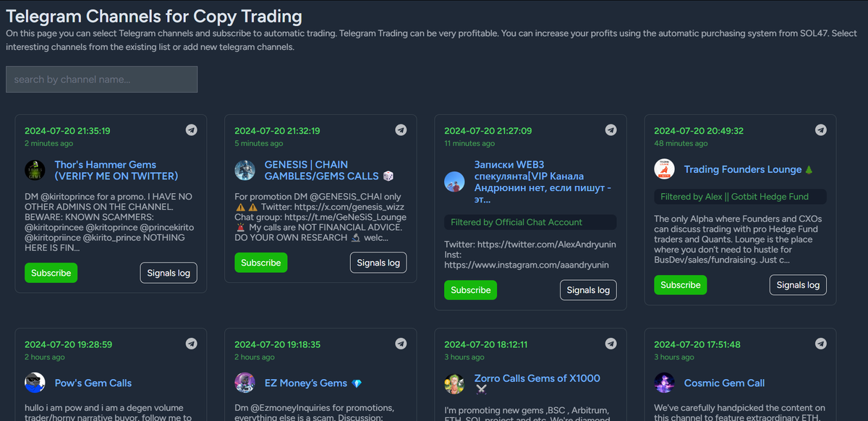Open Cosmic Gem Call channel title
868x421 pixels.
[x=724, y=383]
